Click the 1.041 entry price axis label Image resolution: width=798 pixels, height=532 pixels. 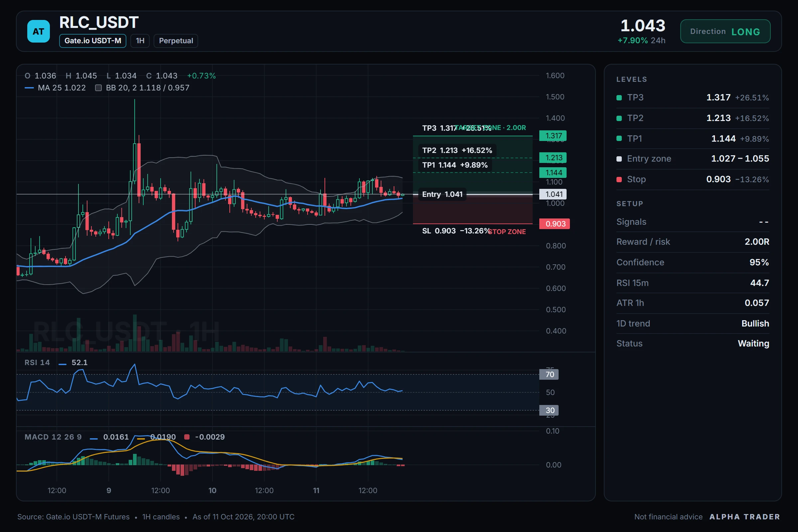click(x=553, y=195)
